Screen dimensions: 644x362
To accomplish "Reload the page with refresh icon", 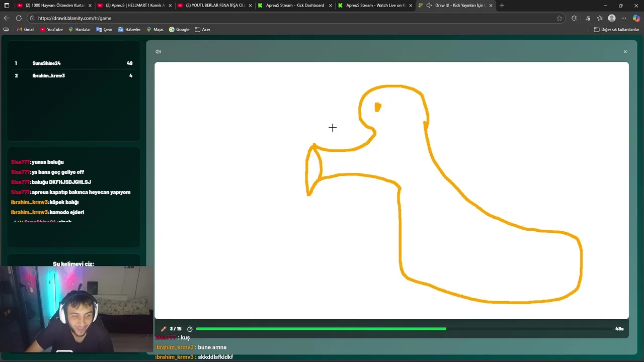I will coord(19,18).
